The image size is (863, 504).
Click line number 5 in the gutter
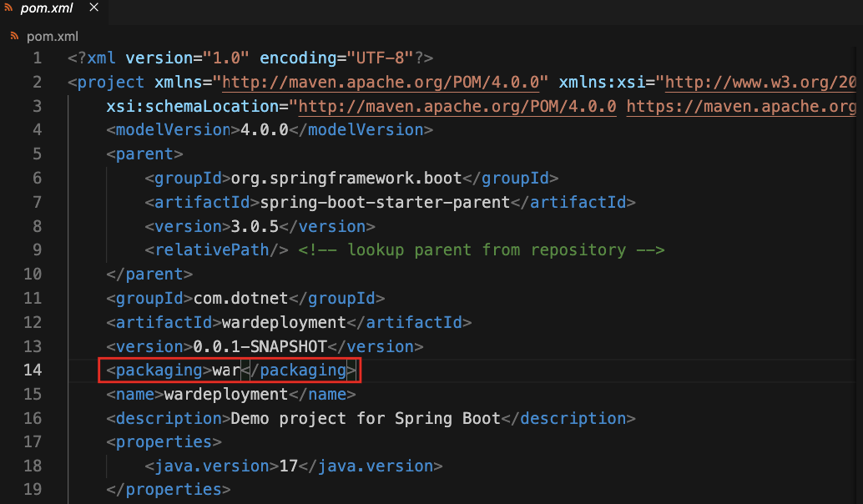tap(37, 154)
